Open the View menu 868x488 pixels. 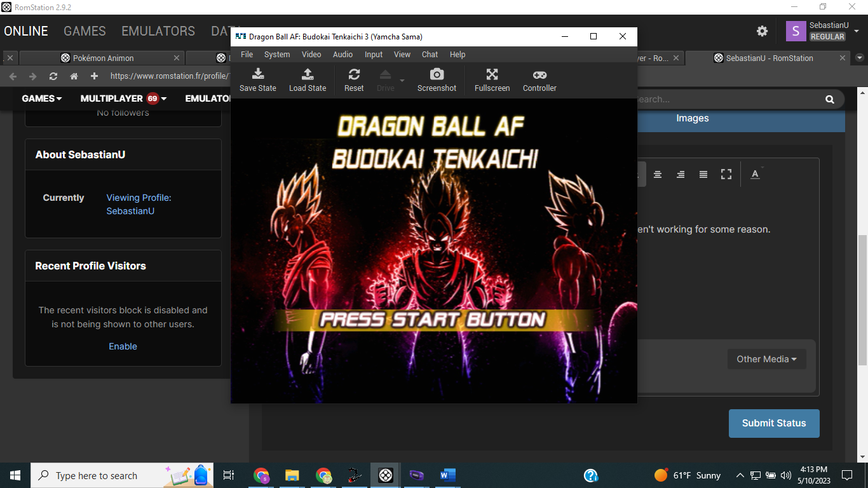(402, 55)
